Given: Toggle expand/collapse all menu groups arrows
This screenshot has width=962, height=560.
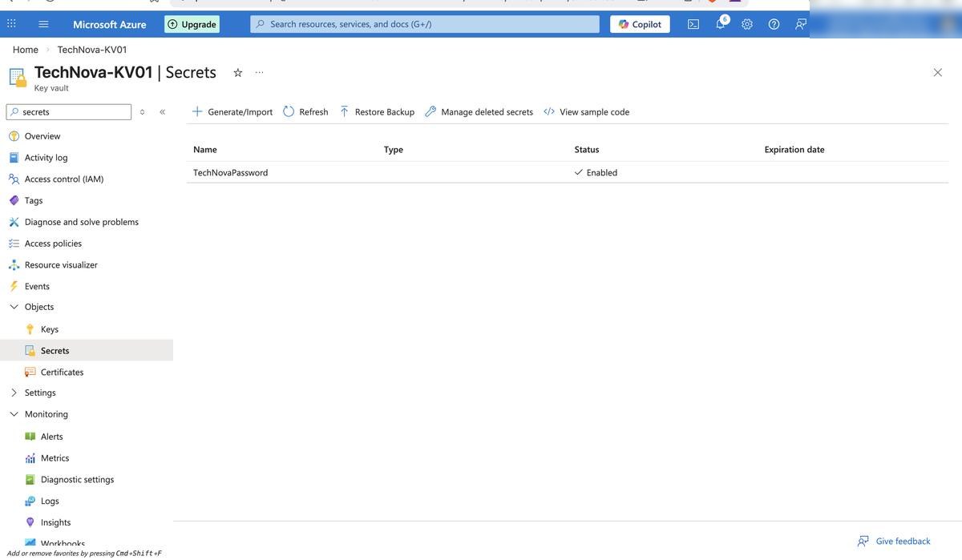Looking at the screenshot, I should 142,112.
